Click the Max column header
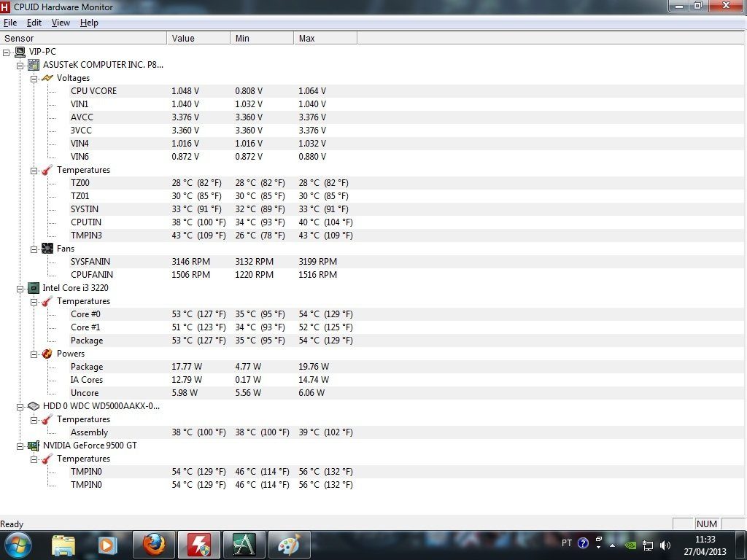747x560 pixels. [x=325, y=38]
